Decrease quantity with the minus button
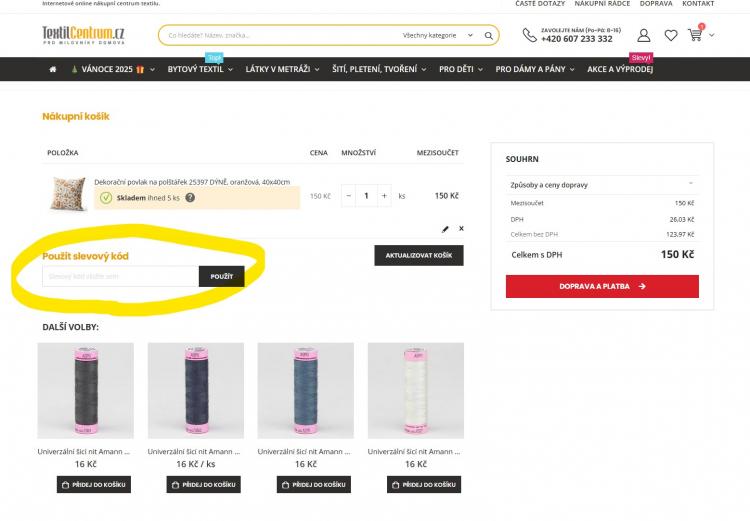Viewport: 750px width, 521px height. [349, 196]
